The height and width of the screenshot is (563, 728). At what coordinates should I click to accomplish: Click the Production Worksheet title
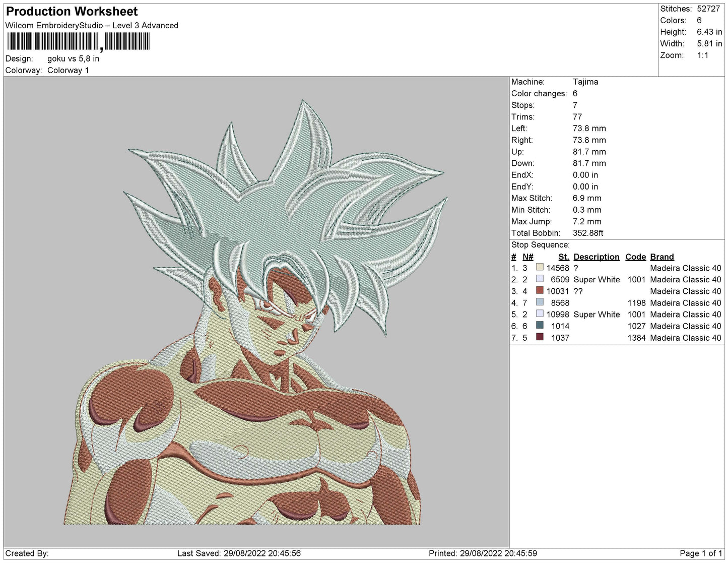[72, 12]
